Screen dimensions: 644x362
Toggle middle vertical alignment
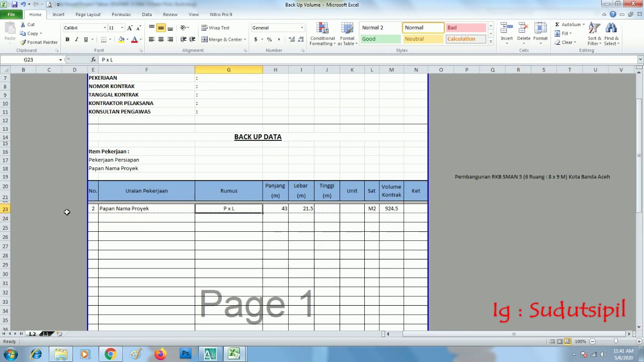(x=160, y=28)
